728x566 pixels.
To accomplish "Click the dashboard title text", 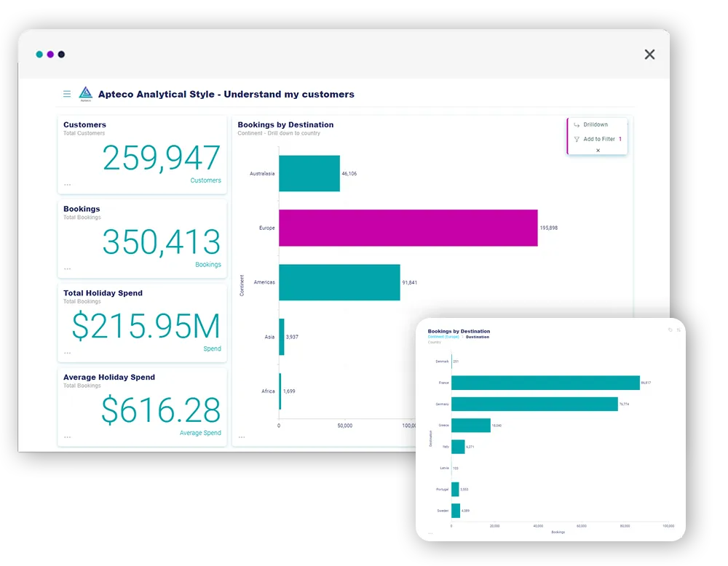I will point(226,94).
